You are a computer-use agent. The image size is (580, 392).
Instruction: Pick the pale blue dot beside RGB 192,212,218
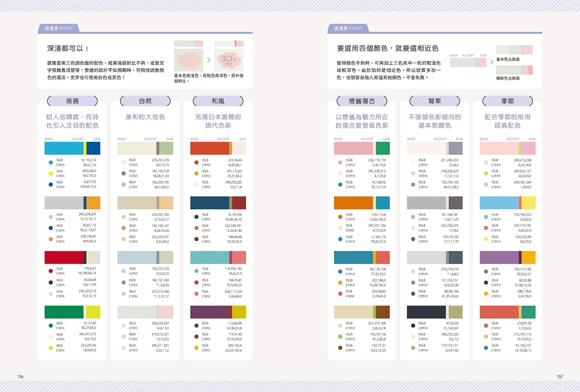coord(124,271)
